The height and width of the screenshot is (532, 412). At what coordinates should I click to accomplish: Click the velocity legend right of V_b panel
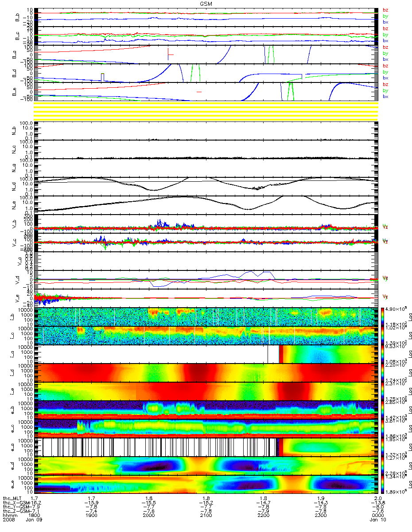pyautogui.click(x=385, y=227)
